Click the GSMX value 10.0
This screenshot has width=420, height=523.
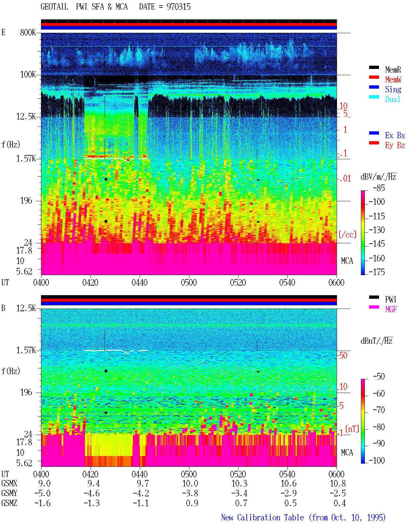pyautogui.click(x=190, y=484)
